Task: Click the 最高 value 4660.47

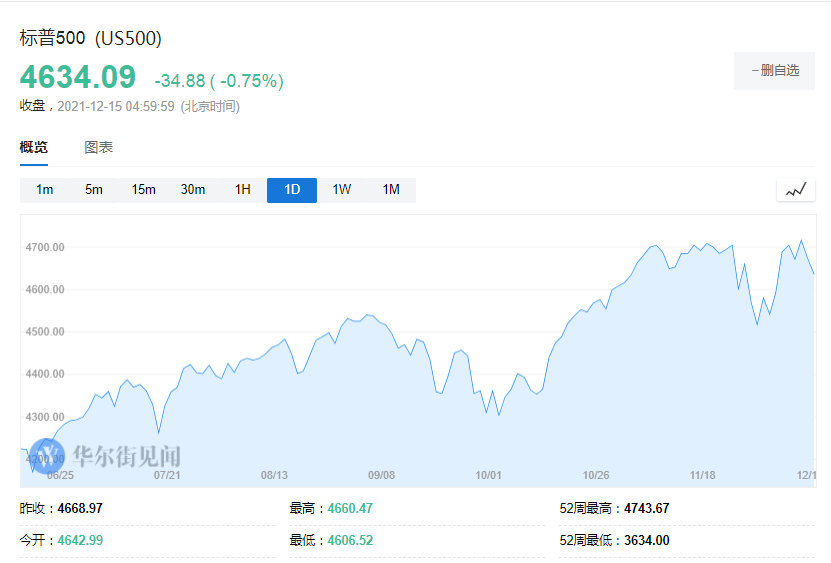Action: [350, 508]
